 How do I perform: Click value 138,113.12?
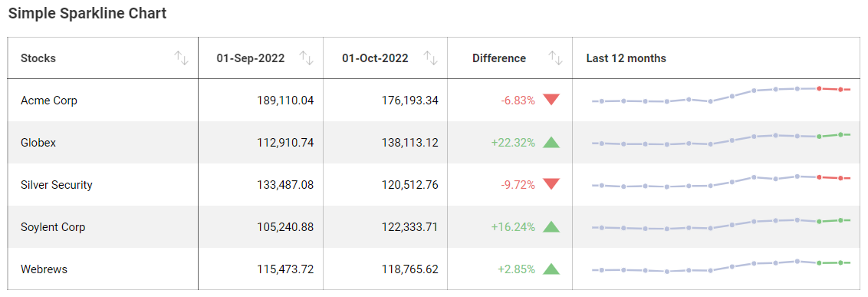pyautogui.click(x=409, y=143)
